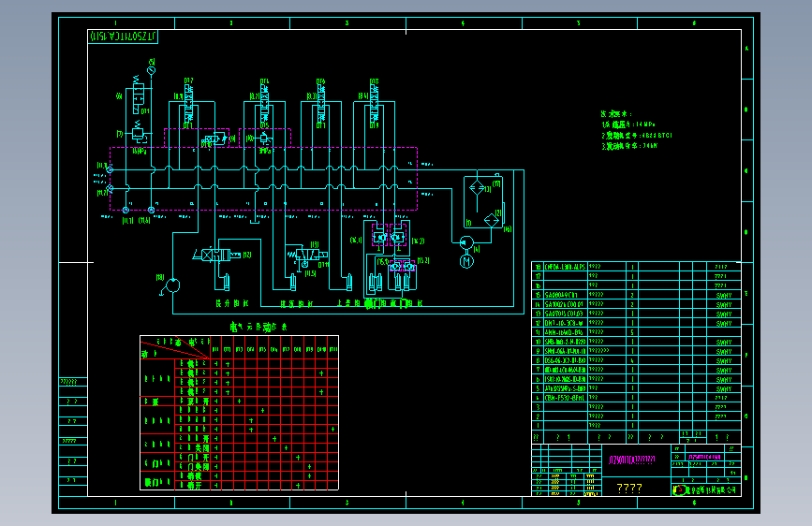Screen dimensions: 812x526
Task: Click the parts list row CBN-F532-BFHL
Action: click(x=637, y=398)
